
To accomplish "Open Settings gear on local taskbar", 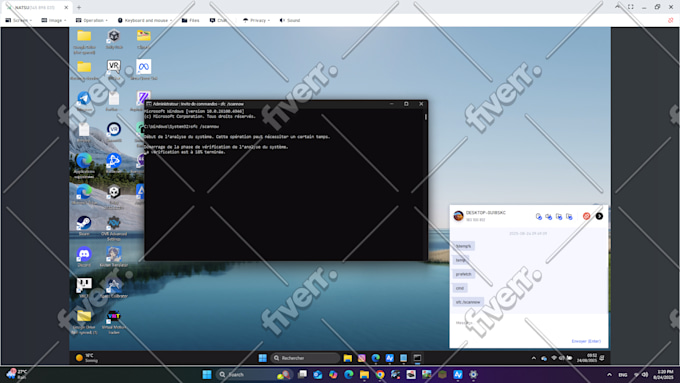I will click(x=473, y=374).
